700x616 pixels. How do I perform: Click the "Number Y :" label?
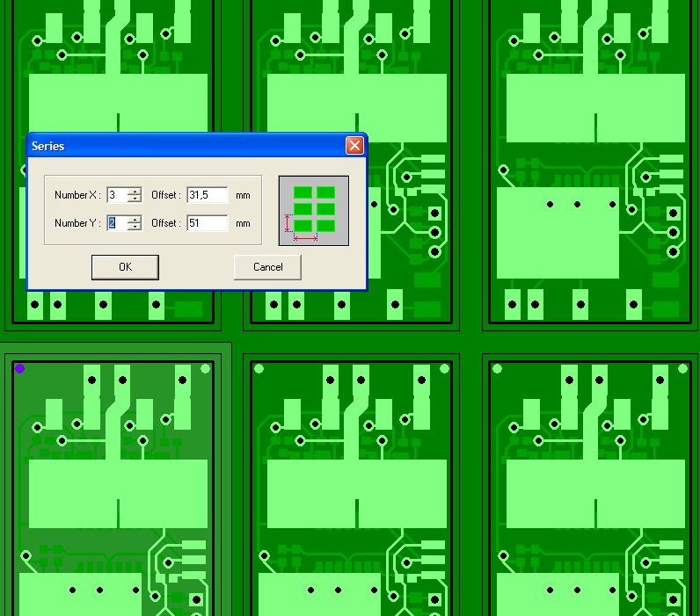pos(77,223)
